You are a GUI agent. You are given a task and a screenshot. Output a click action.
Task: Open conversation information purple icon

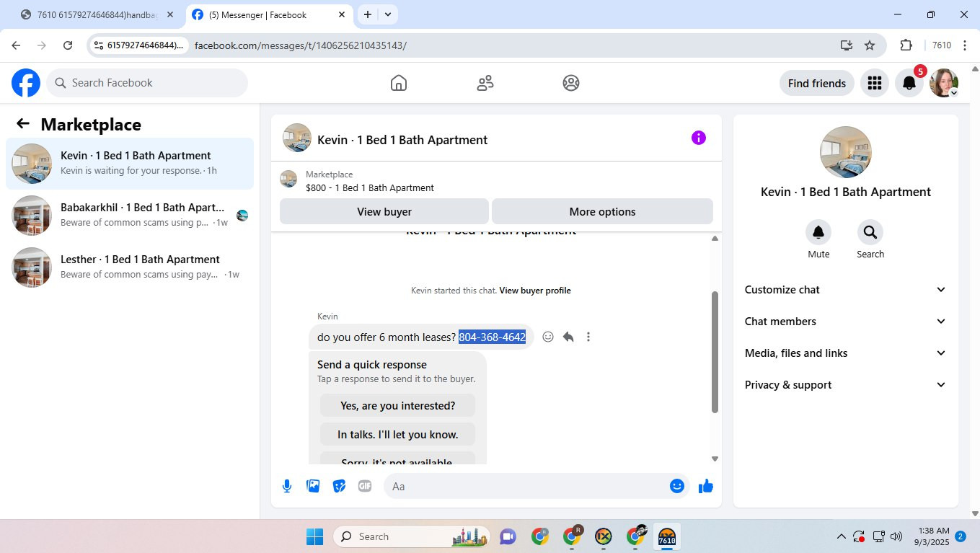tap(699, 138)
